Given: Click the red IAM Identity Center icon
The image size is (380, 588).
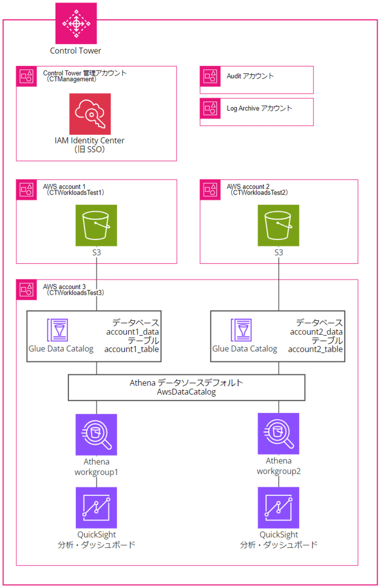Looking at the screenshot, I should pos(90,114).
